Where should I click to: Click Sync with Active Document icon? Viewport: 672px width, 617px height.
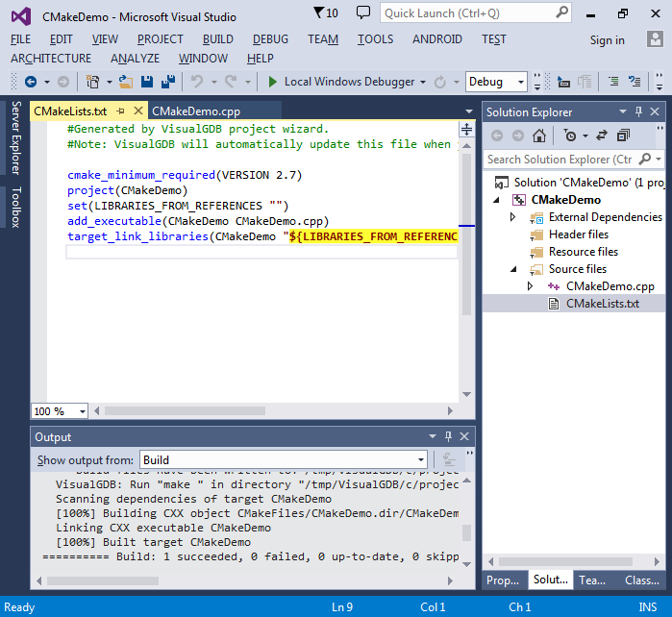(x=602, y=136)
